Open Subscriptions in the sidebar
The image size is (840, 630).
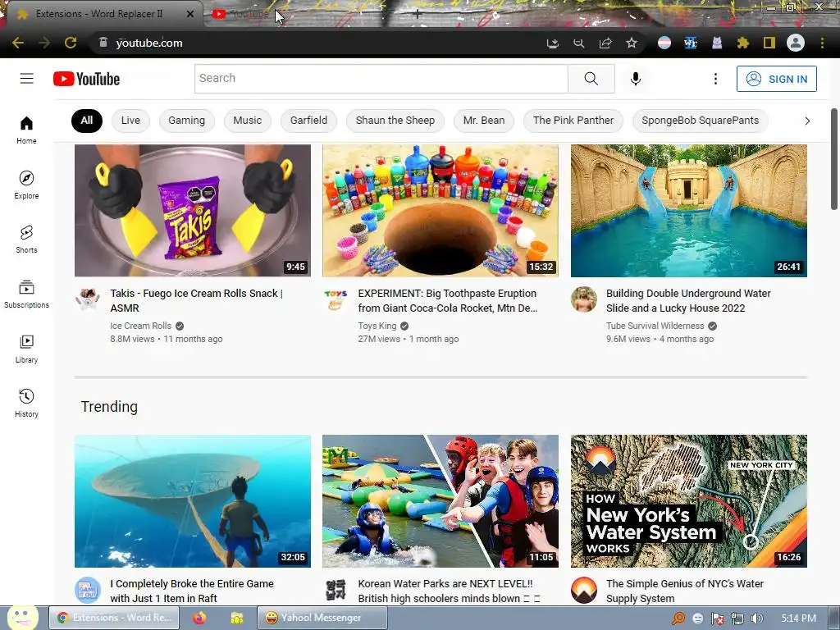coord(26,294)
